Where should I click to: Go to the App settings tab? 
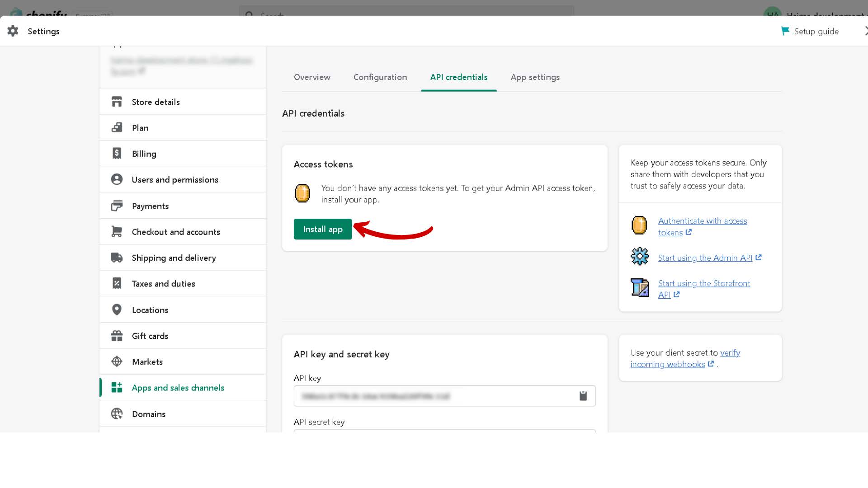pos(535,77)
